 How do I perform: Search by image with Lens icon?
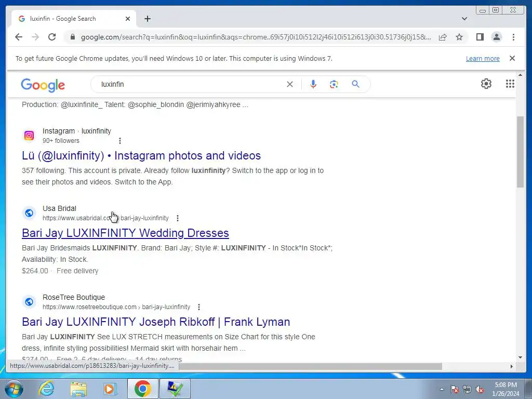click(334, 84)
